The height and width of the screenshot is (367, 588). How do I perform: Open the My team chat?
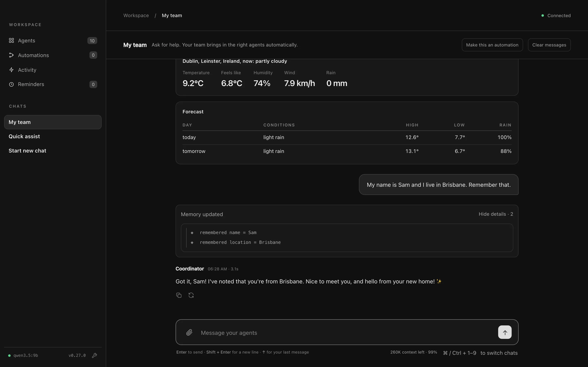point(53,122)
